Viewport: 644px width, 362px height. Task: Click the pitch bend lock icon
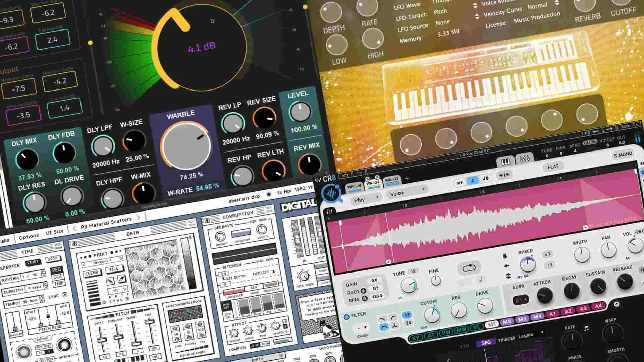[48, 316]
